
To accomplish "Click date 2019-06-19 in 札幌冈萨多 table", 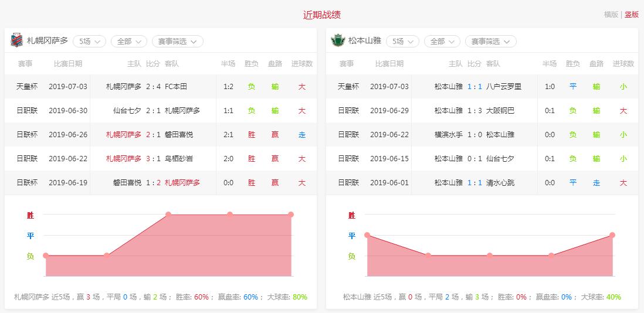I will pyautogui.click(x=68, y=182).
